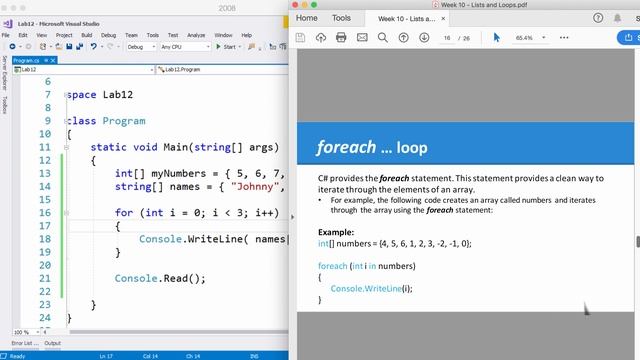Collapse the namespace Lab12 outline on line 7
Viewport: 640px width, 360px height.
[x=66, y=95]
